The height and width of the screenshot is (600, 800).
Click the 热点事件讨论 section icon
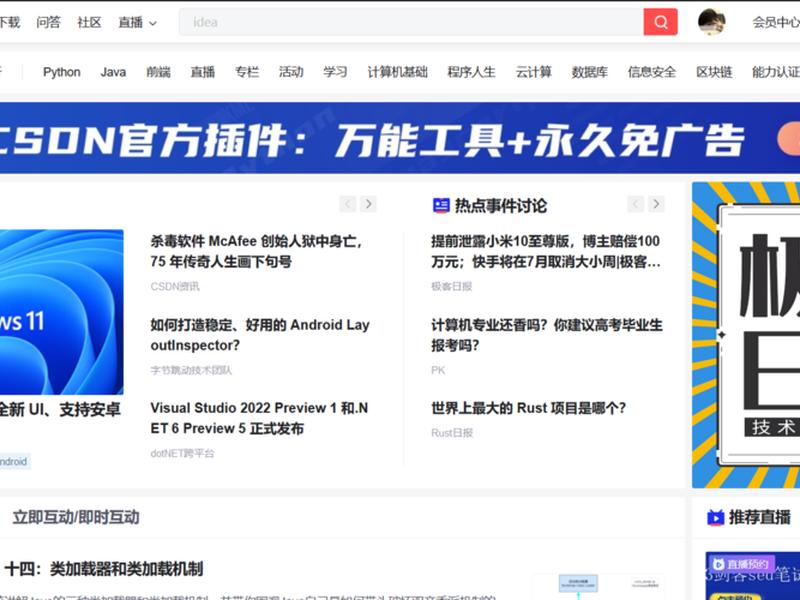click(441, 205)
